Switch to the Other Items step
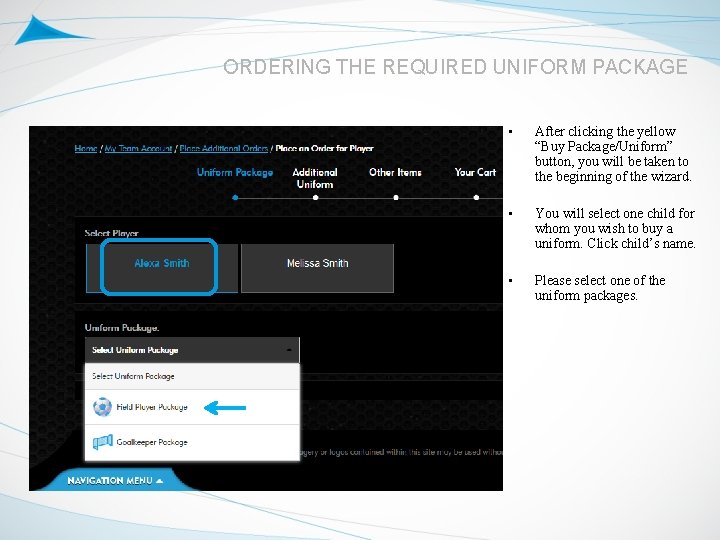 [x=395, y=172]
